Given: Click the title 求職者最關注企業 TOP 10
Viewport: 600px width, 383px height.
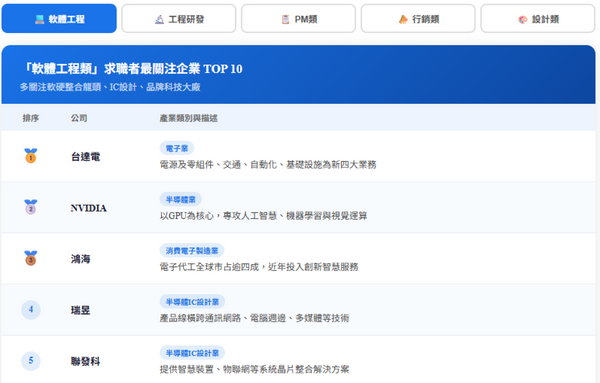Looking at the screenshot, I should [x=173, y=69].
